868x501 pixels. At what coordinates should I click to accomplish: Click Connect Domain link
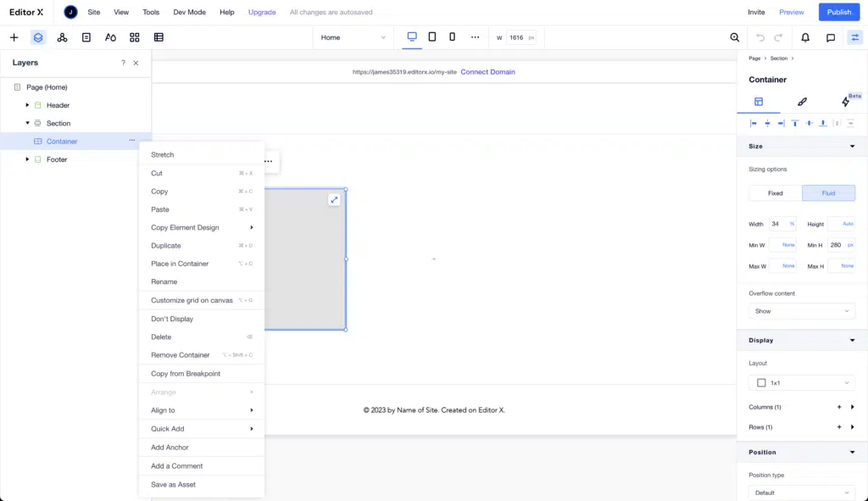click(x=487, y=72)
